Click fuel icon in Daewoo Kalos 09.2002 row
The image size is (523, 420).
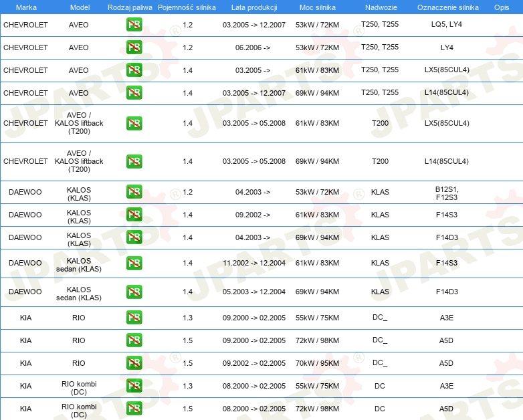134,215
